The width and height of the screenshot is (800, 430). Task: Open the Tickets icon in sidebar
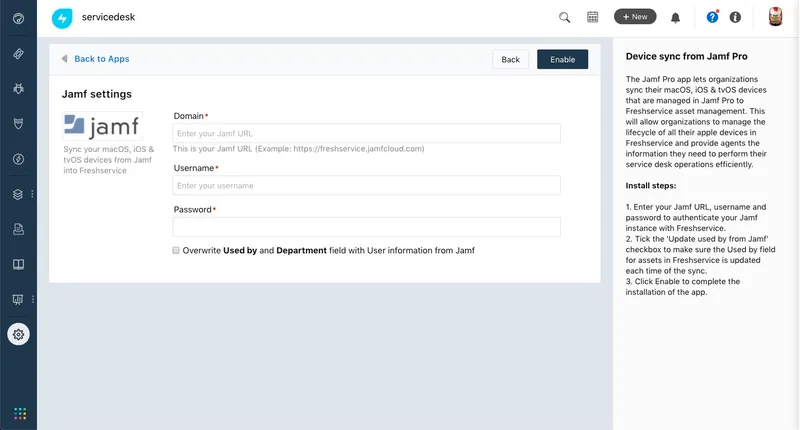pos(18,54)
